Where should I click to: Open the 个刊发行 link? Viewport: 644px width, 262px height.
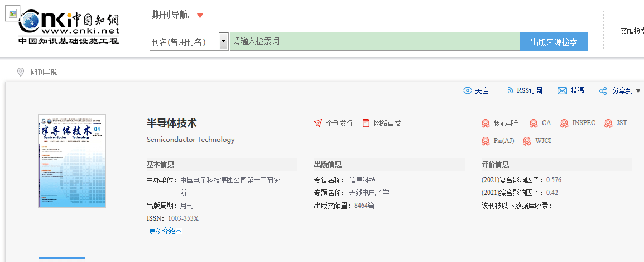click(x=339, y=123)
